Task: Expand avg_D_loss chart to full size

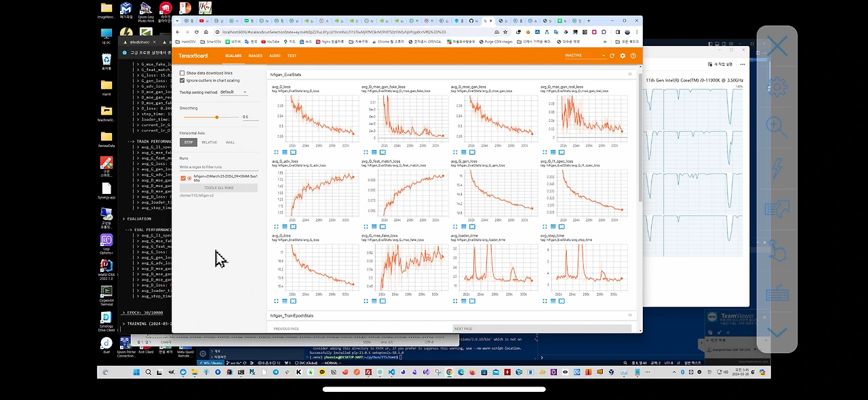Action: tap(276, 153)
